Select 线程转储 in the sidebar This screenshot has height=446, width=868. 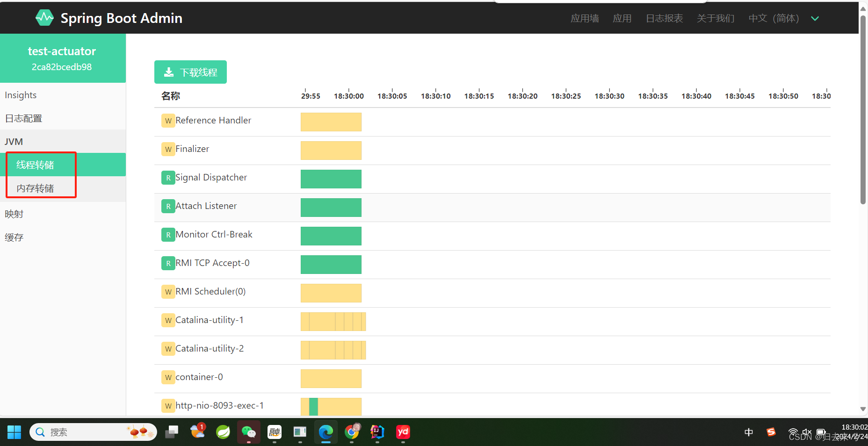pyautogui.click(x=63, y=165)
